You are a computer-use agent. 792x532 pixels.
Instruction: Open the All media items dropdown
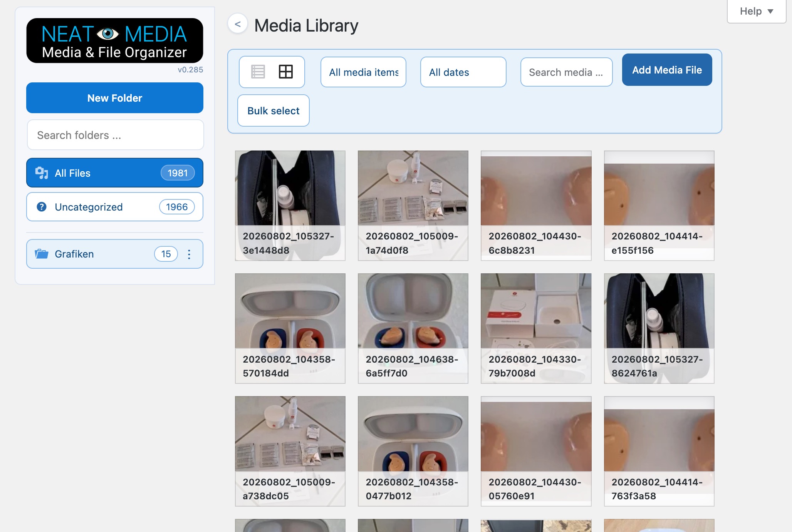[x=363, y=72]
